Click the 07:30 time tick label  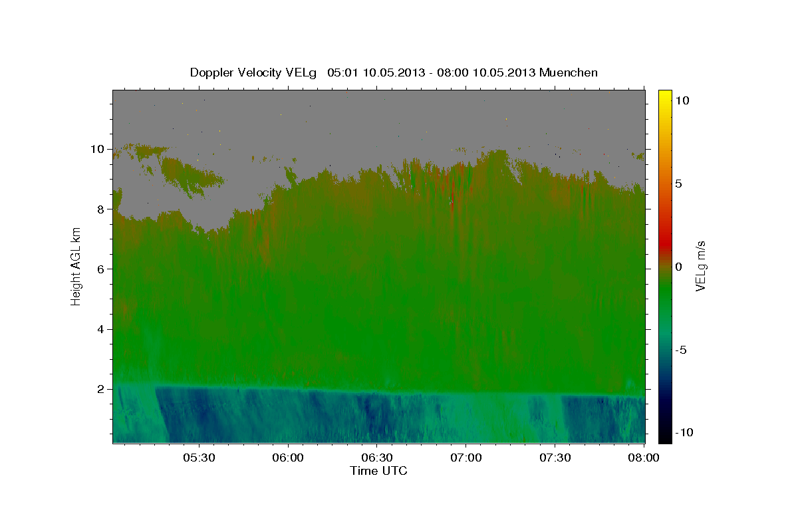(x=555, y=458)
